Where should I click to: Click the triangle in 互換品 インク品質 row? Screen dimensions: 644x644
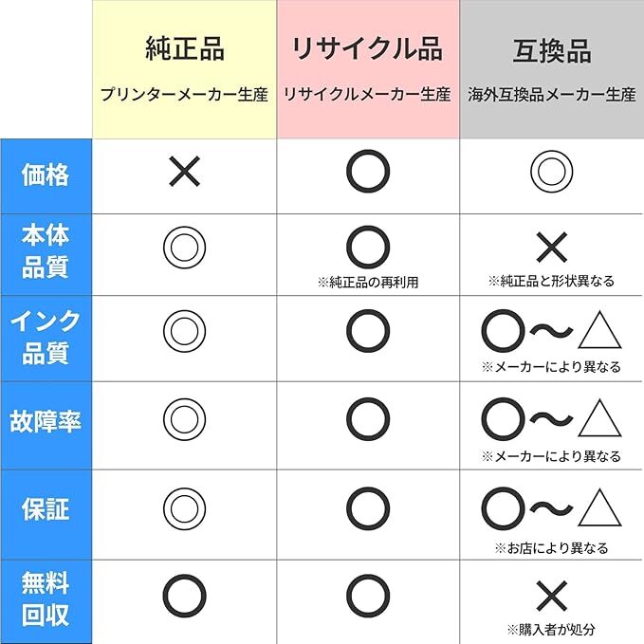(599, 331)
